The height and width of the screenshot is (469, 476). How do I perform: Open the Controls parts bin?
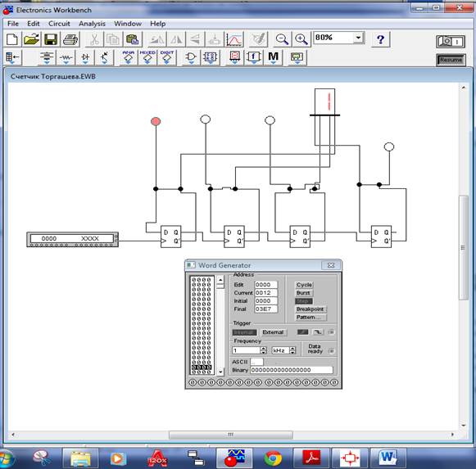[254, 57]
